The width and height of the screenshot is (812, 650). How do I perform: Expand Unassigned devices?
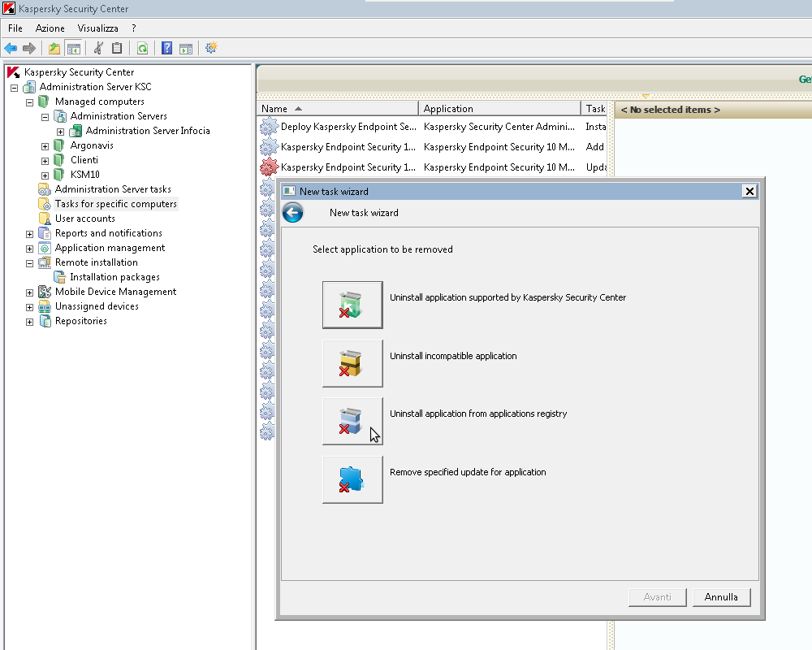tap(29, 307)
